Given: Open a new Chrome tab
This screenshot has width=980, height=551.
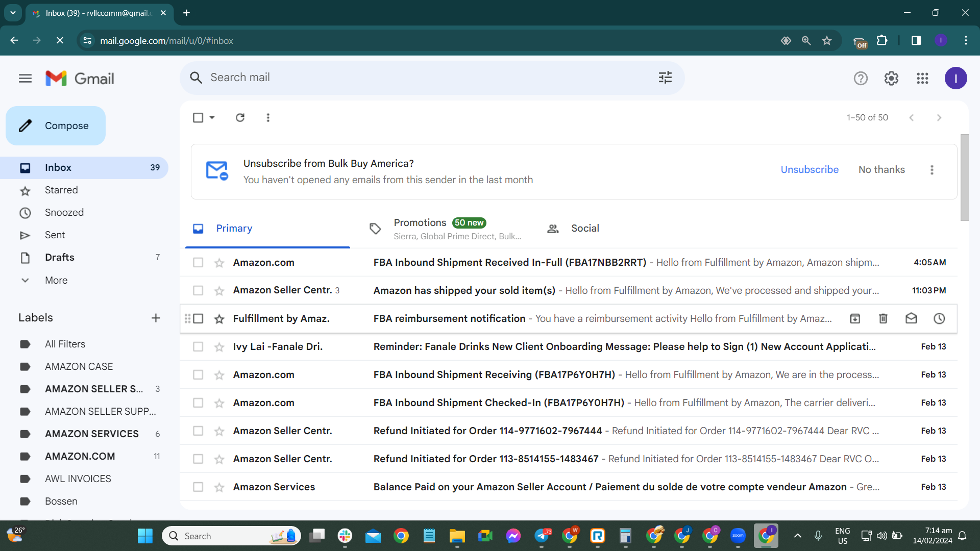Looking at the screenshot, I should pos(187,13).
